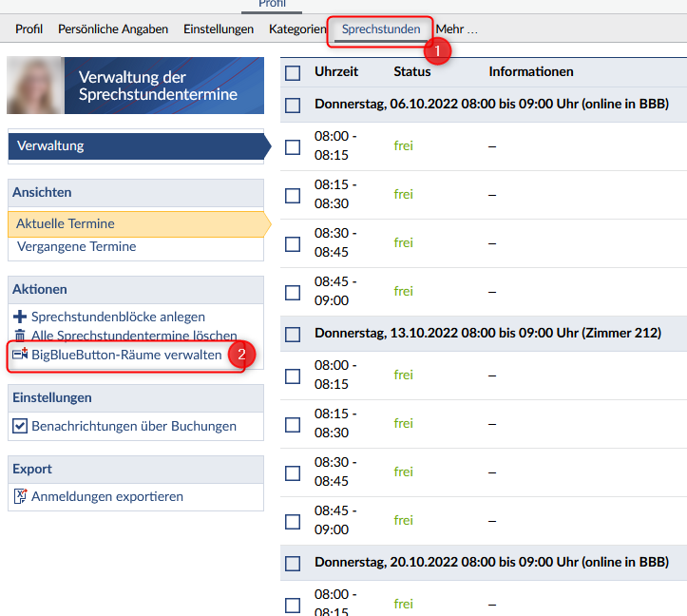This screenshot has width=687, height=616.
Task: Click the plus icon for Sprechstundenblöcke anlegen
Action: (x=20, y=317)
